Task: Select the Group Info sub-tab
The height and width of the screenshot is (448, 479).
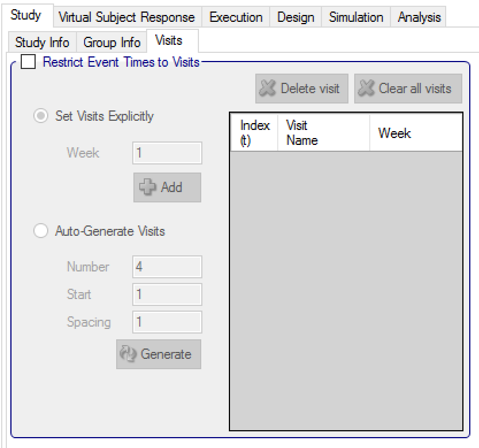Action: (x=112, y=43)
